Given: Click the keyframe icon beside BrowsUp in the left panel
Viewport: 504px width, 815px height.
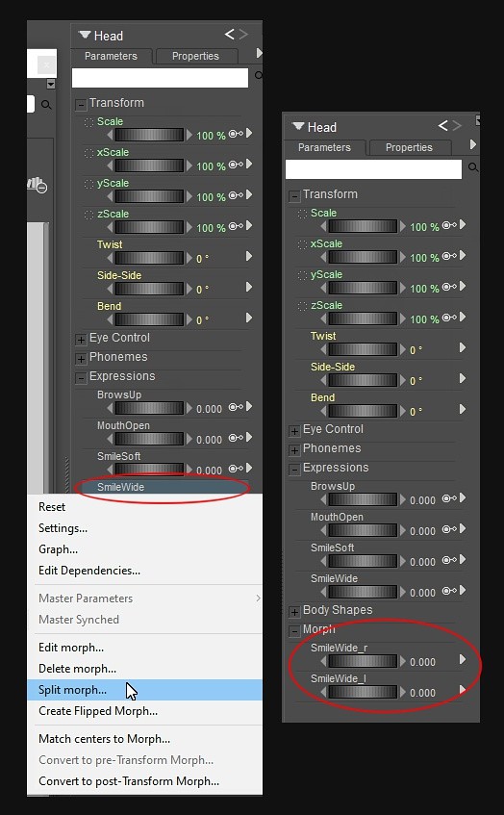Looking at the screenshot, I should point(236,407).
